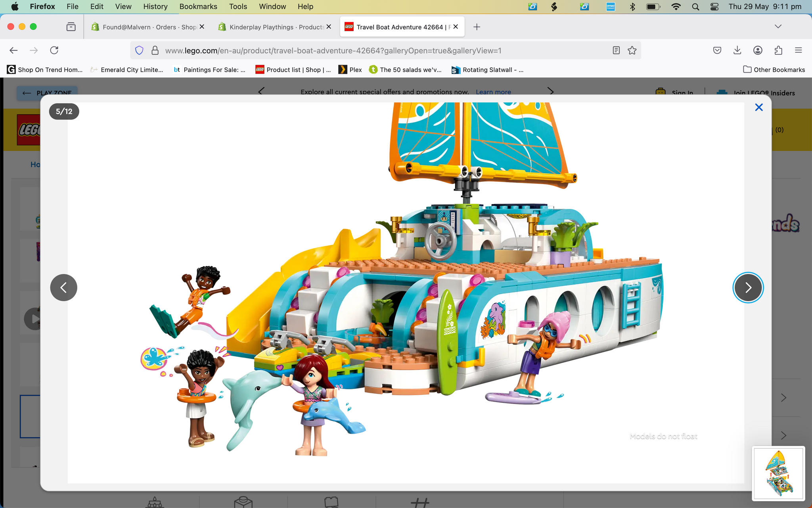
Task: Click the site padlock icon
Action: point(155,50)
